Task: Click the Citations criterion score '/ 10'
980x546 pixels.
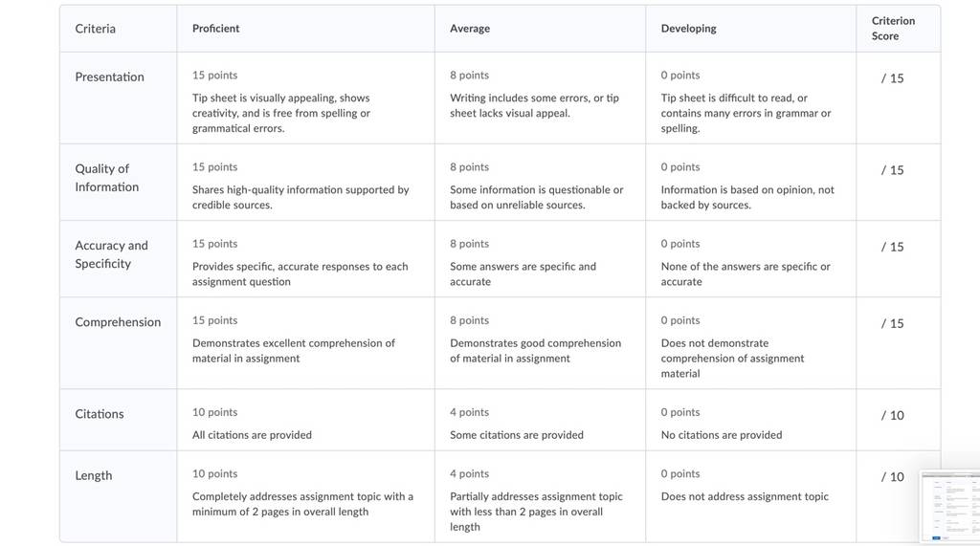Action: (x=893, y=415)
